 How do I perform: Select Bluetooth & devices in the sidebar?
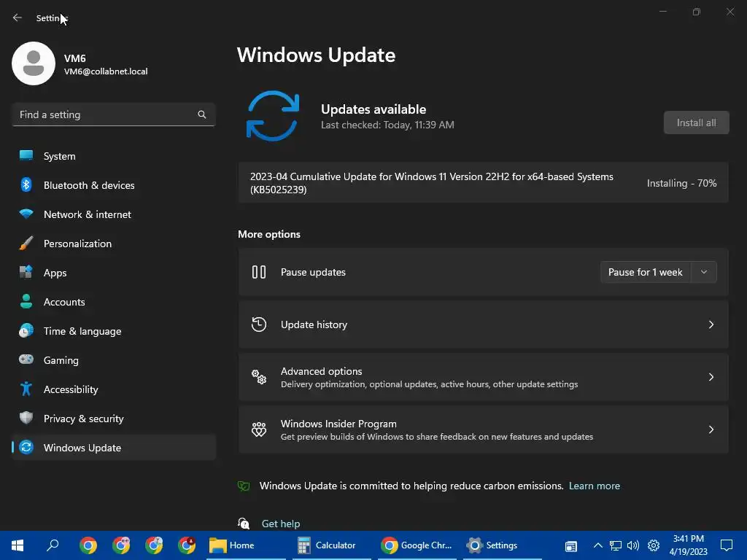(113, 185)
